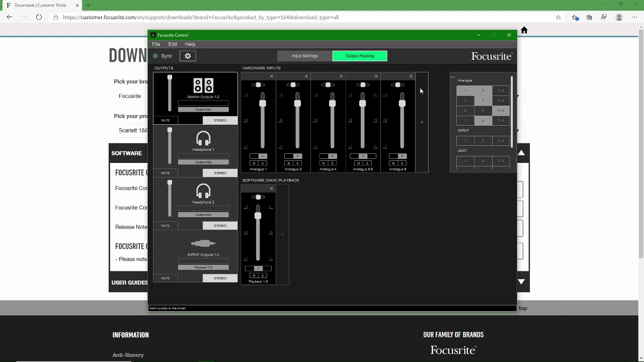Open the Playback 7-8 source selector for S/PDIF
Viewport: 644px width, 362px height.
203,267
